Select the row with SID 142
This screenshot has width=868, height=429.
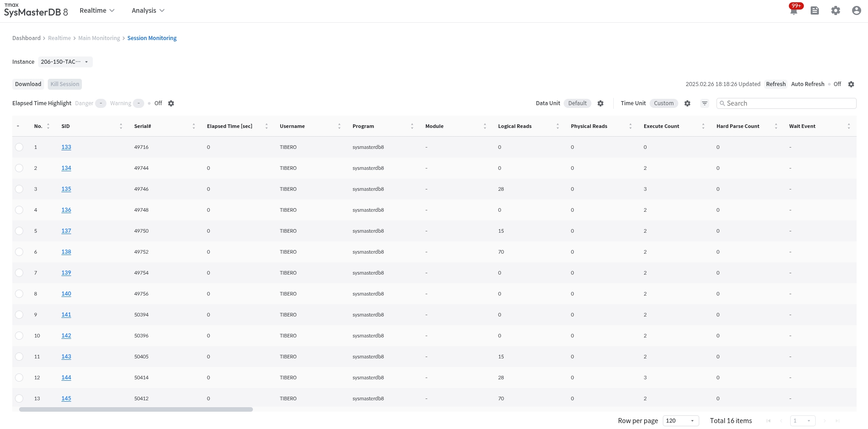(19, 336)
